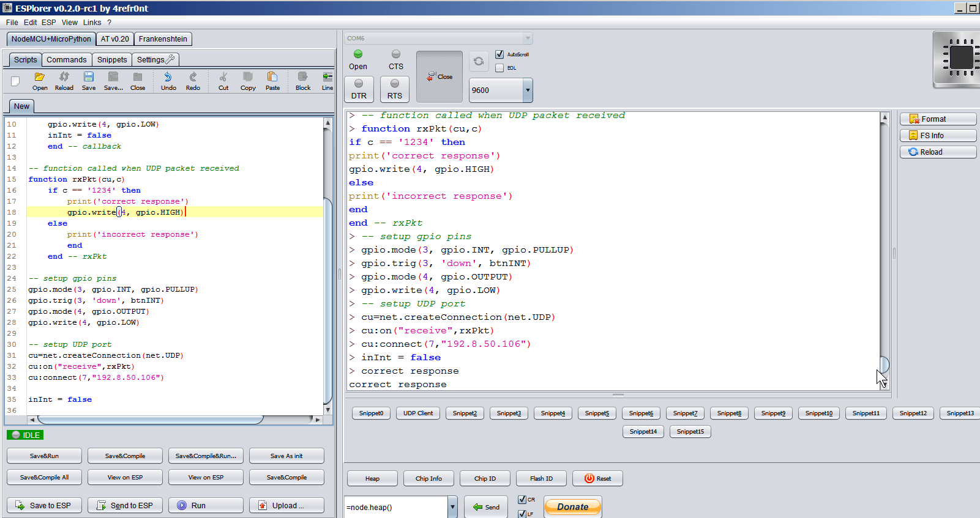Toggle the DTR line button
Image resolution: width=980 pixels, height=518 pixels.
(359, 89)
